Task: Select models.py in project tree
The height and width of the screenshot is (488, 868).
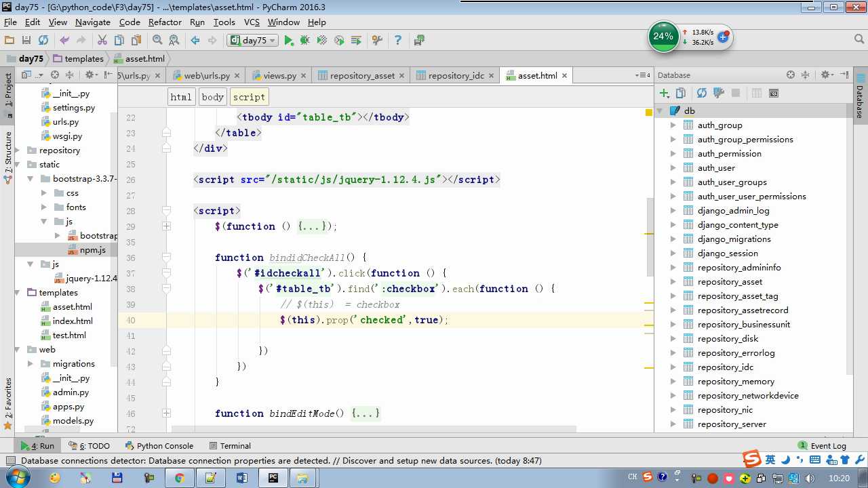Action: pos(73,421)
